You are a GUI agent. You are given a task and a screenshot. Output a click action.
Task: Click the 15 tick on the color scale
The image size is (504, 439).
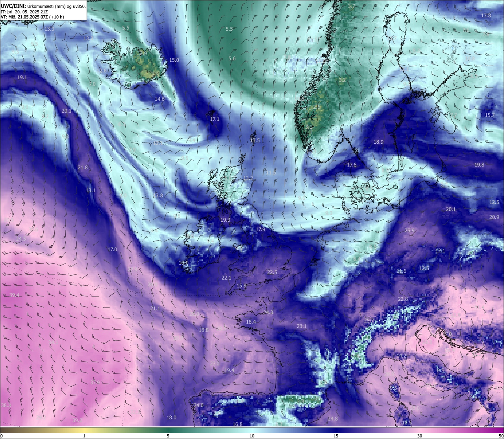point(336,436)
